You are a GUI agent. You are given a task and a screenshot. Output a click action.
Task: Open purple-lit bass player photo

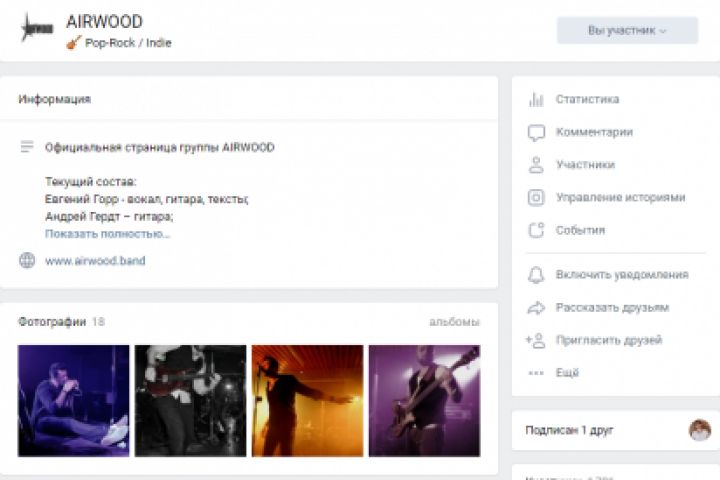tap(425, 401)
